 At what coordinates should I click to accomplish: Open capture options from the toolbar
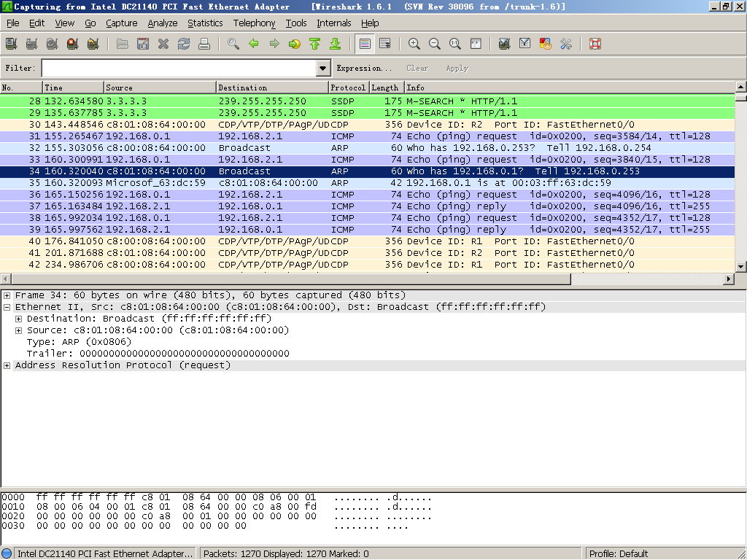click(x=31, y=44)
